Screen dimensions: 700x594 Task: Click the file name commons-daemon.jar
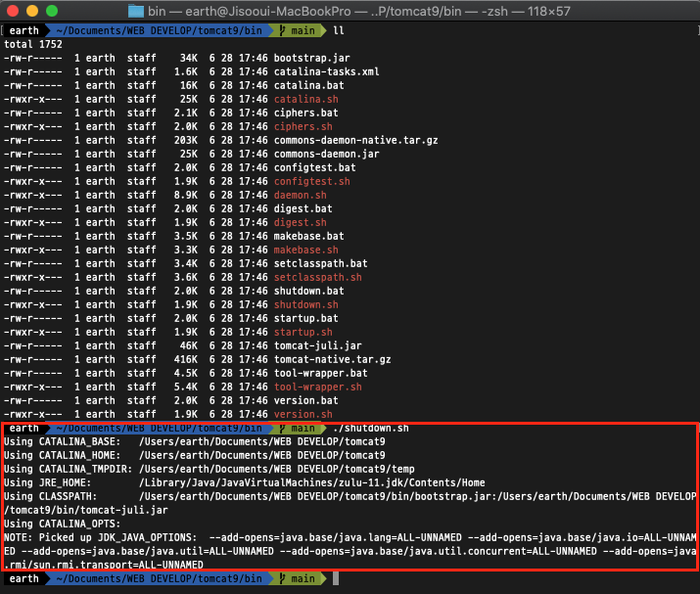[326, 154]
